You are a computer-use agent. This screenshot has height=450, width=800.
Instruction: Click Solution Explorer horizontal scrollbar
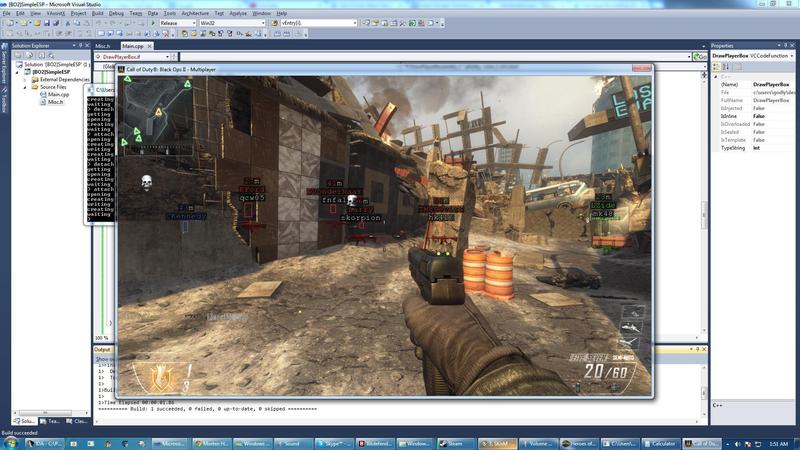[x=51, y=412]
